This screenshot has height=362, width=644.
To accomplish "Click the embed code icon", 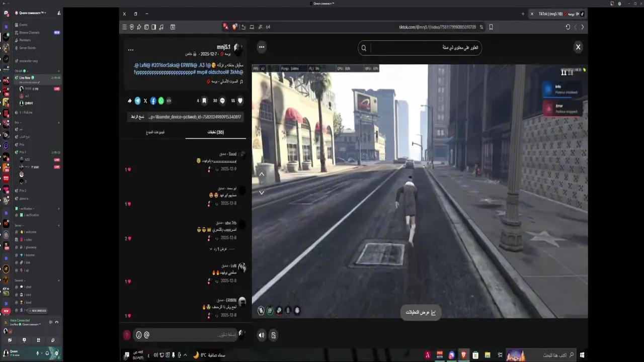I will coord(169,101).
